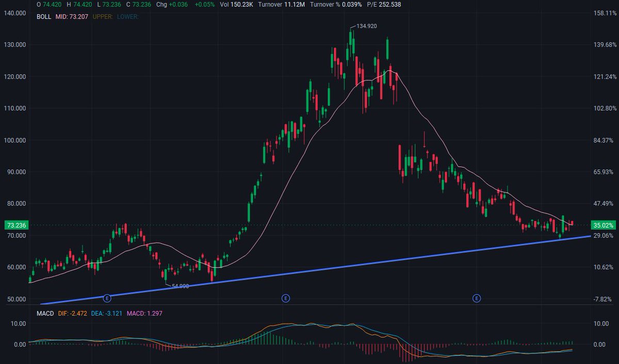Click the low price label near 54.9

click(180, 286)
